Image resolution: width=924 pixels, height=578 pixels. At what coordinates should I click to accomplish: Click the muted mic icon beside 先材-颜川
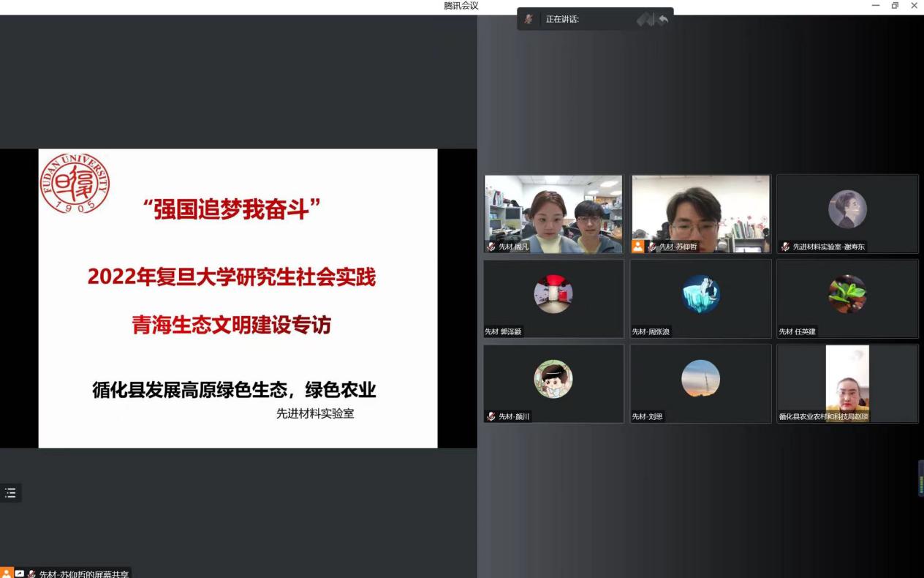pos(491,416)
